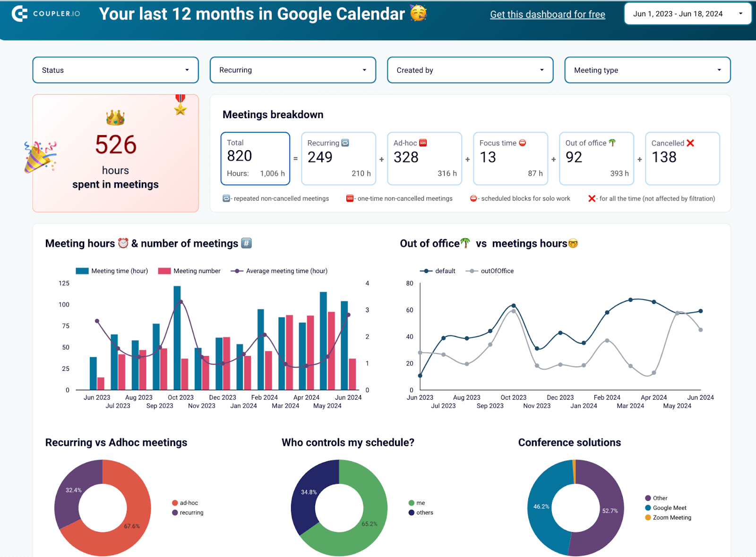Toggle the outOfOffice series legend entry
This screenshot has width=756, height=557.
tap(490, 271)
